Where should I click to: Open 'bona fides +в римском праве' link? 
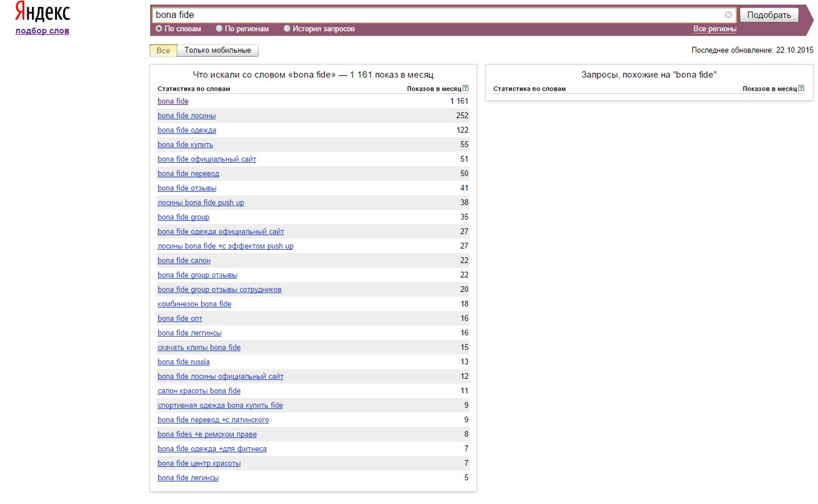click(x=207, y=434)
